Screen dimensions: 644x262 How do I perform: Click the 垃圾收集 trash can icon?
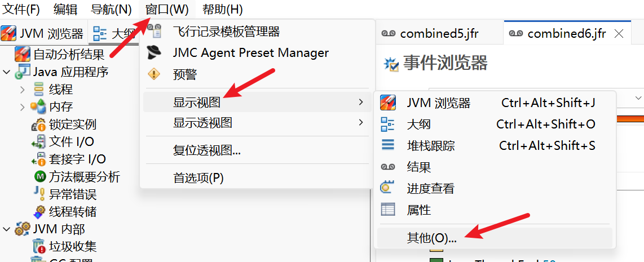pos(39,246)
